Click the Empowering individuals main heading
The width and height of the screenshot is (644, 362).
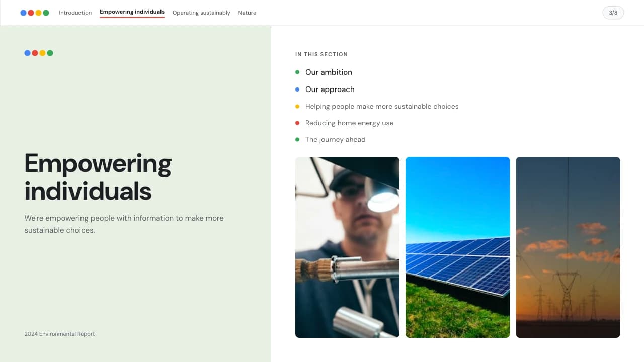[x=98, y=177]
